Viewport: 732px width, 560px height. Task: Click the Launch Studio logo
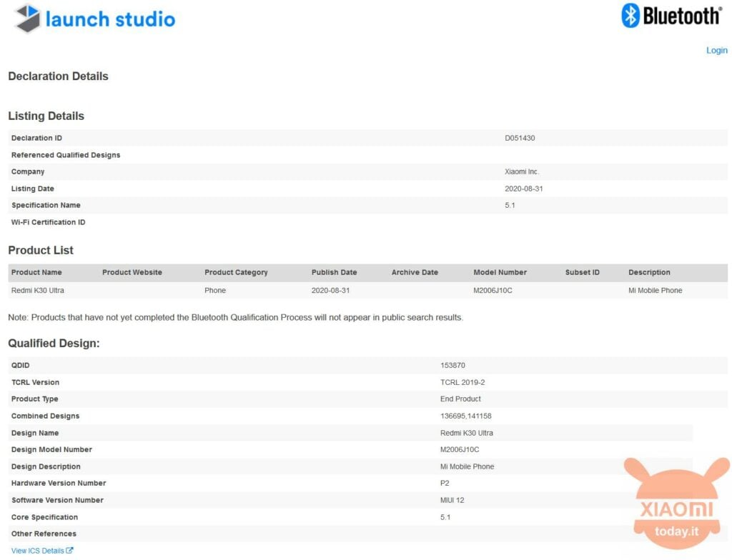click(95, 19)
